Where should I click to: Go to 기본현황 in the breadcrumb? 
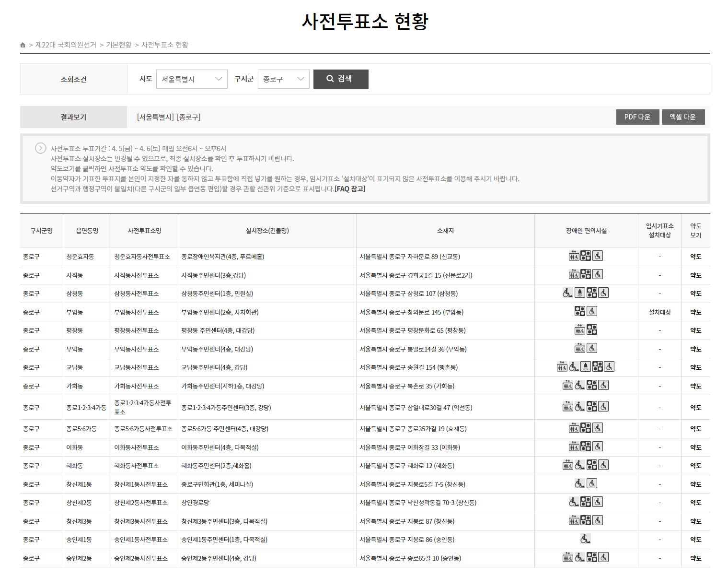(119, 45)
